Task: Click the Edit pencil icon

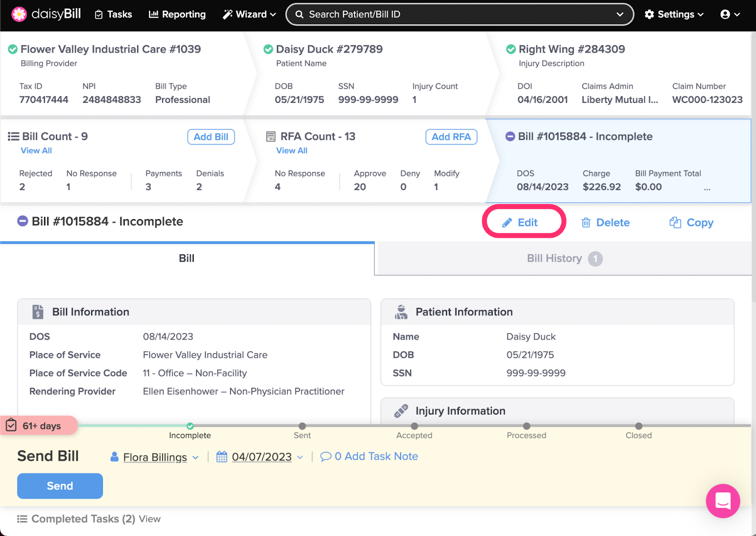Action: click(507, 222)
